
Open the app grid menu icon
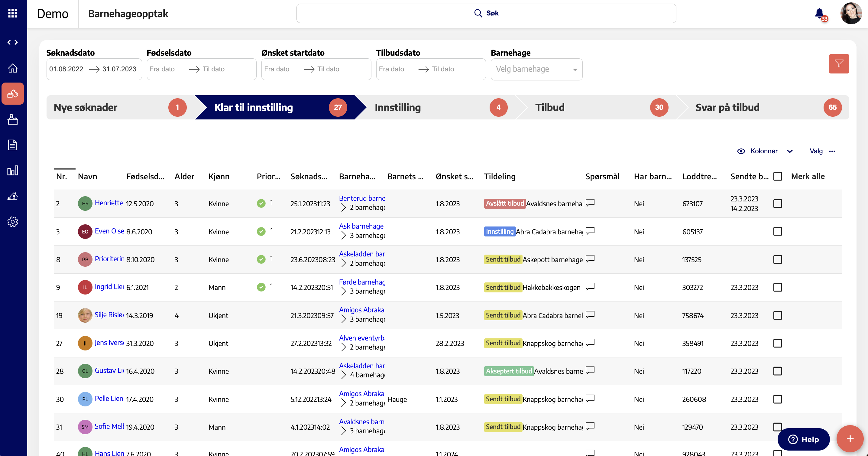coord(12,13)
